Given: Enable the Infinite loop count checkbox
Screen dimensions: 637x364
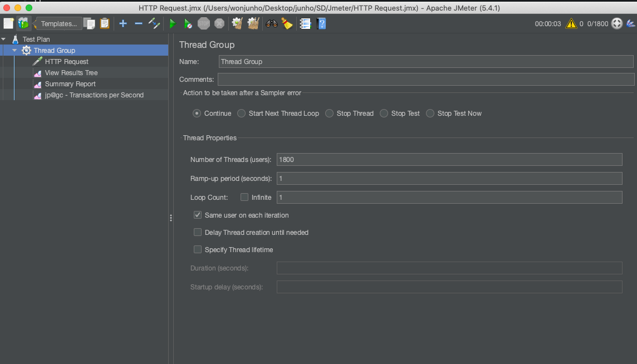Looking at the screenshot, I should point(244,197).
